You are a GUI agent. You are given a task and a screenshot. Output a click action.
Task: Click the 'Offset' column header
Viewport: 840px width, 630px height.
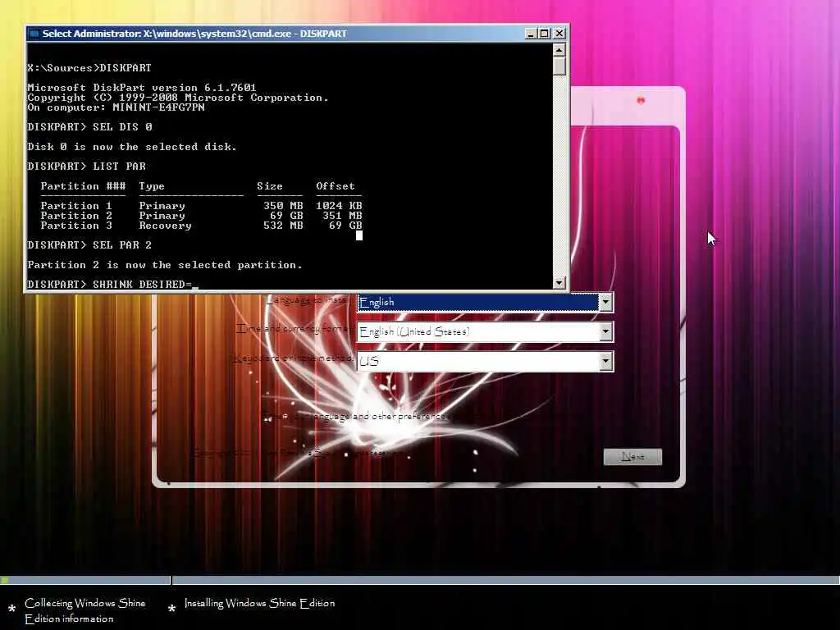[x=336, y=186]
